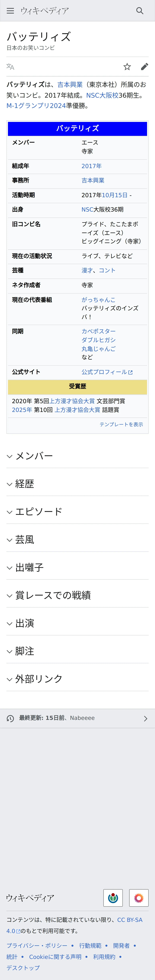Click the pencil edit icon
Screen dimensions: 155x980
(144, 67)
